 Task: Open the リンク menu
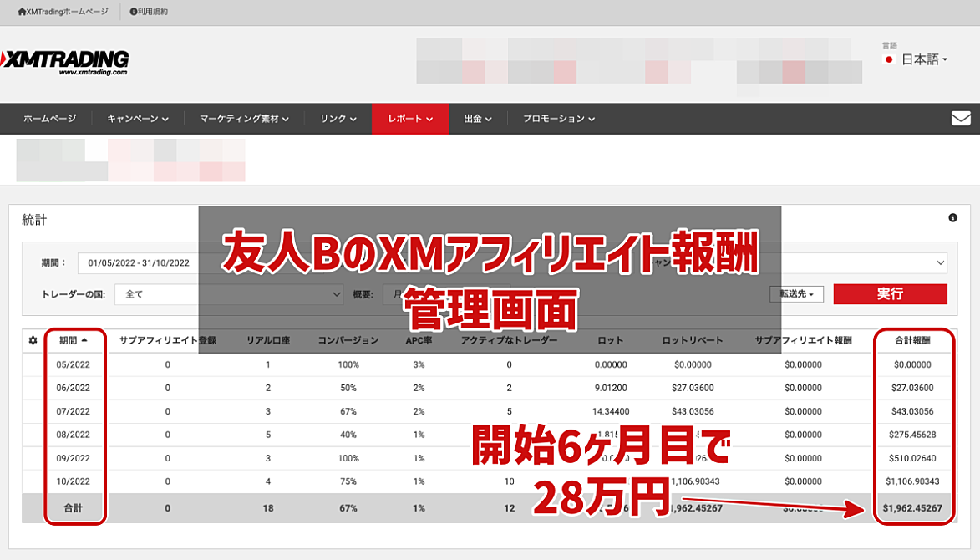tap(338, 118)
